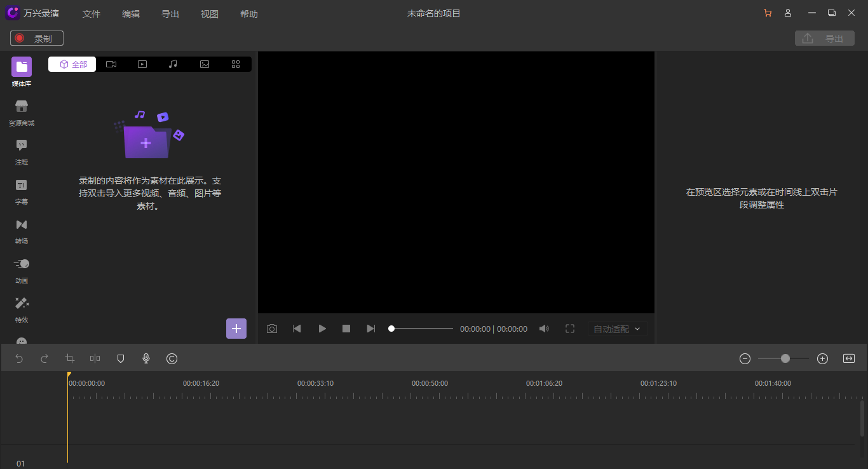Select the crop tool in timeline toolbar

pos(70,359)
